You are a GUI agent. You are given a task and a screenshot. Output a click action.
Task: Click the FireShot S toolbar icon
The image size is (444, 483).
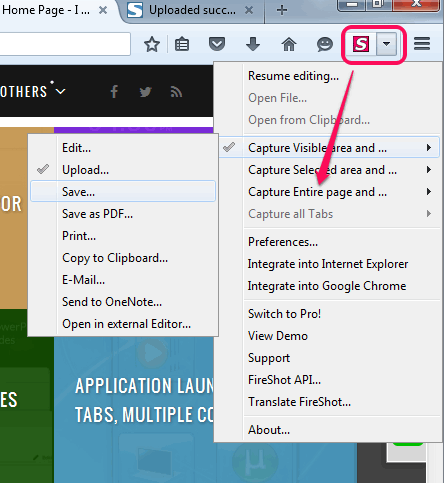click(x=361, y=44)
